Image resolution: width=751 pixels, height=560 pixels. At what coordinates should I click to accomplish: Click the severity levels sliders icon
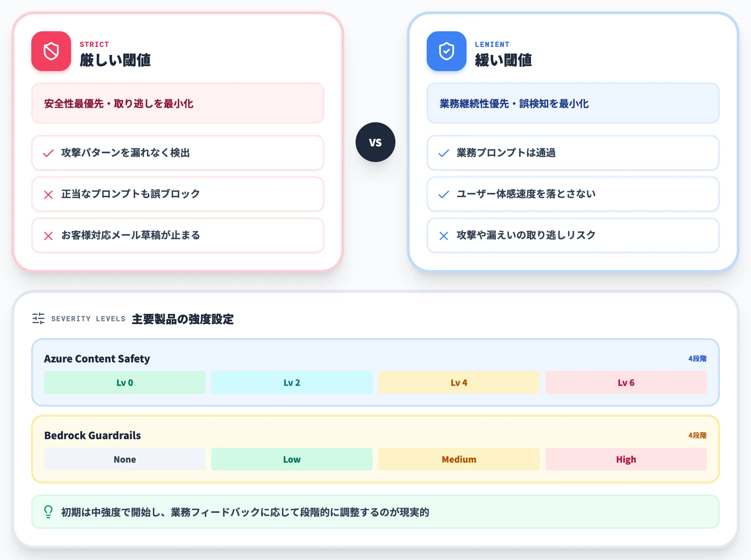click(38, 318)
